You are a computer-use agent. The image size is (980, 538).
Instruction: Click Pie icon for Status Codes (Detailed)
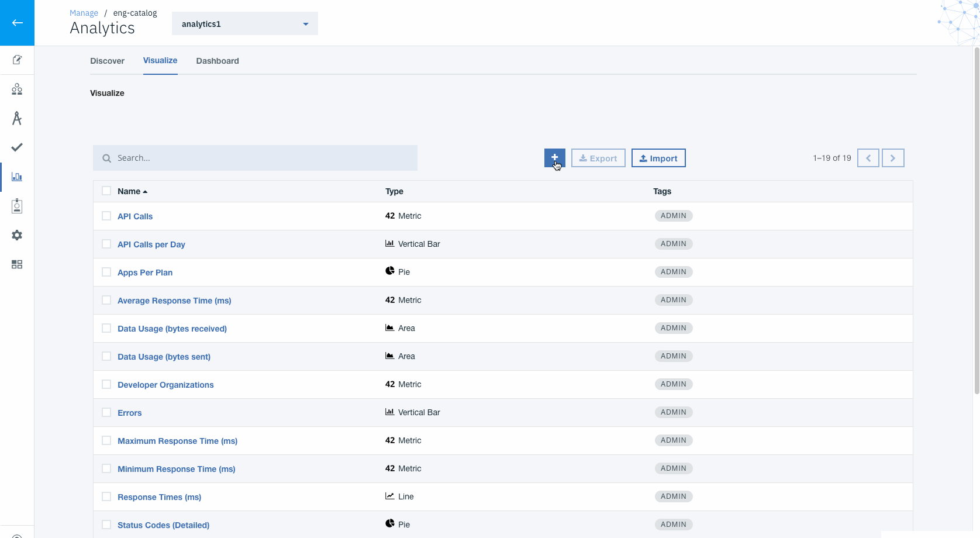[389, 523]
